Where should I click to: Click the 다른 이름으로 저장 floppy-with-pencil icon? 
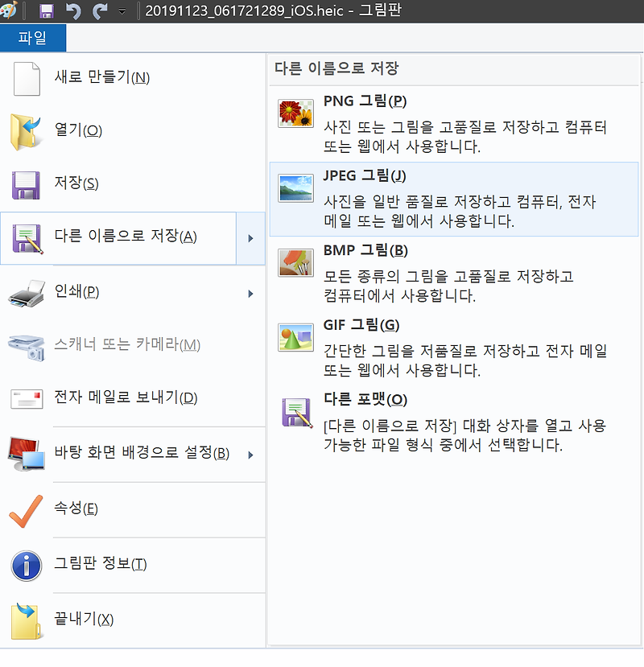tap(27, 239)
